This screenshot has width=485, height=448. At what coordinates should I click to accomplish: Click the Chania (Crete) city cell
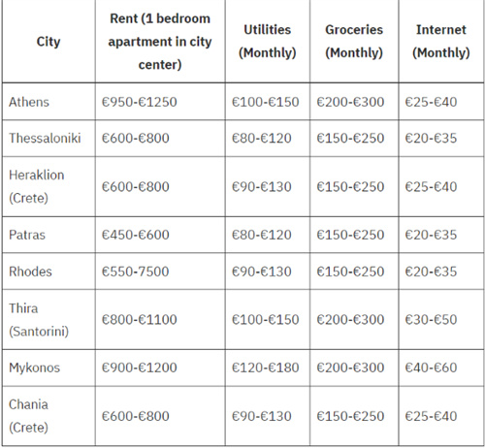pos(48,416)
